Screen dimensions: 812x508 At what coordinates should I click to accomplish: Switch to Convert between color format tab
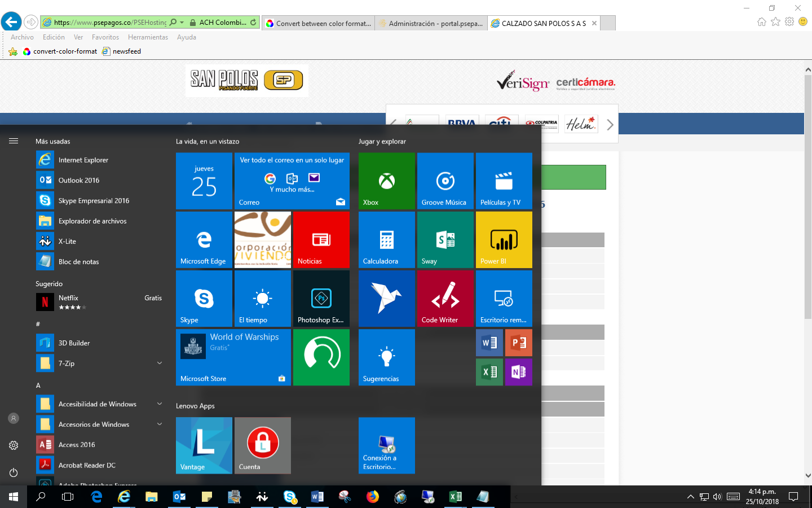(318, 23)
